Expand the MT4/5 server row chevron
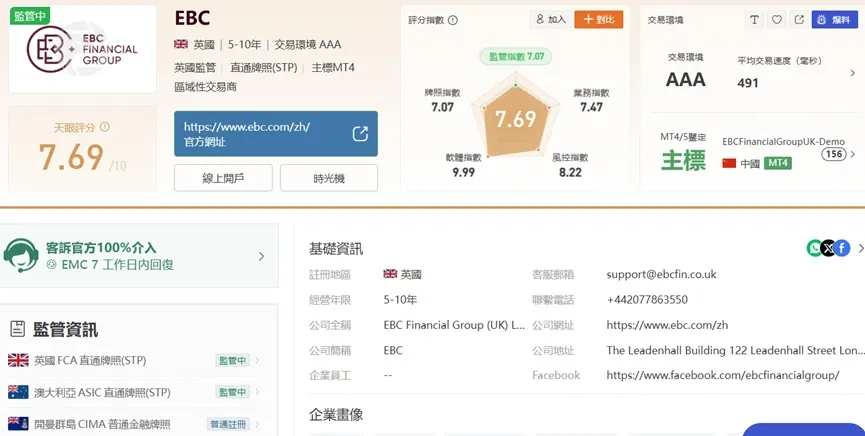 [853, 154]
